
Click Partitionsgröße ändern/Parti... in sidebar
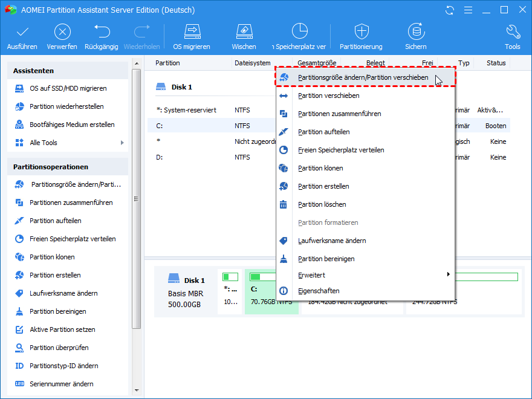point(68,184)
